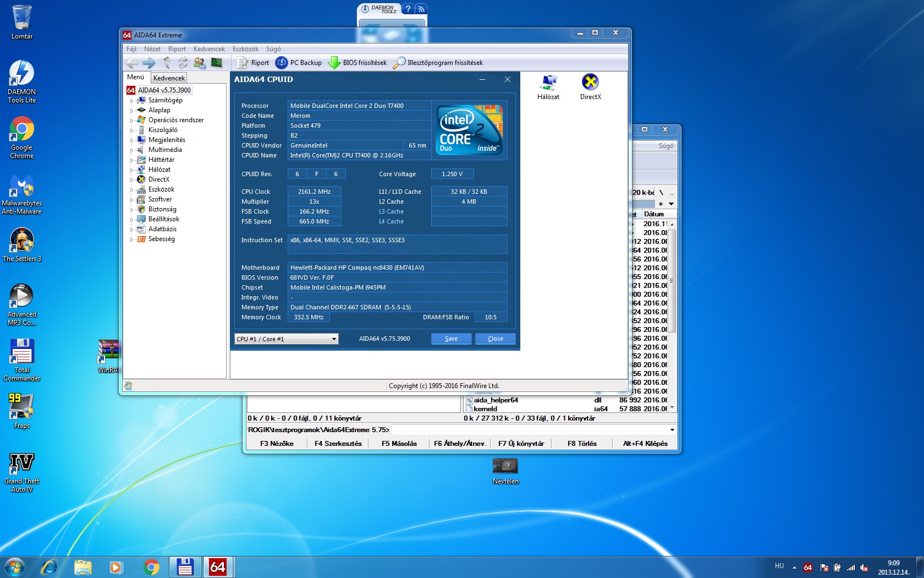Open the system monitor graph icon
This screenshot has height=578, width=924.
pyautogui.click(x=217, y=63)
